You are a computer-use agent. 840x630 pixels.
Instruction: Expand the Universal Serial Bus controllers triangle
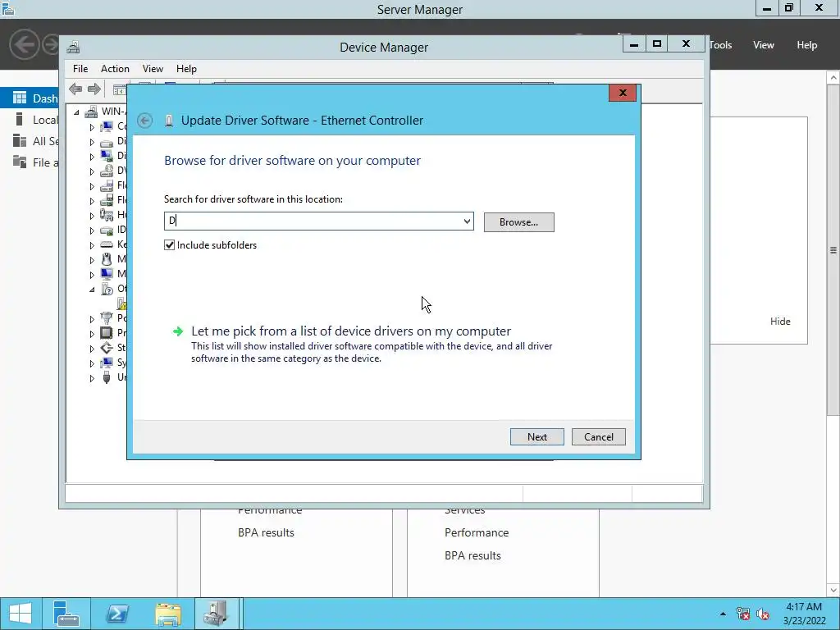point(92,377)
